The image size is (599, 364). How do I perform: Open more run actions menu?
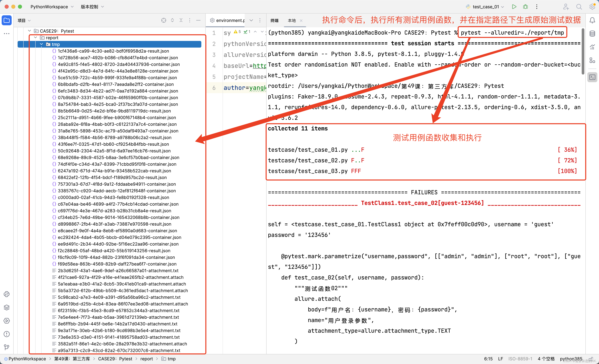coord(537,7)
